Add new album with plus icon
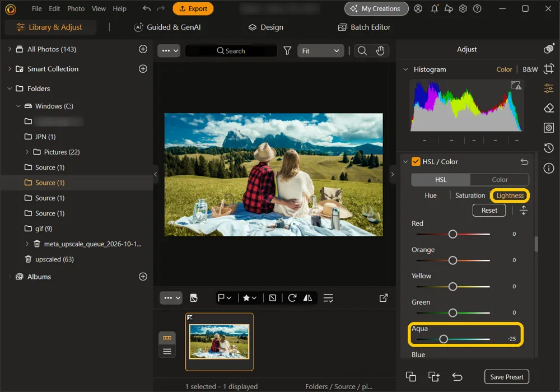Screen dimensions: 560x392 point(143,276)
